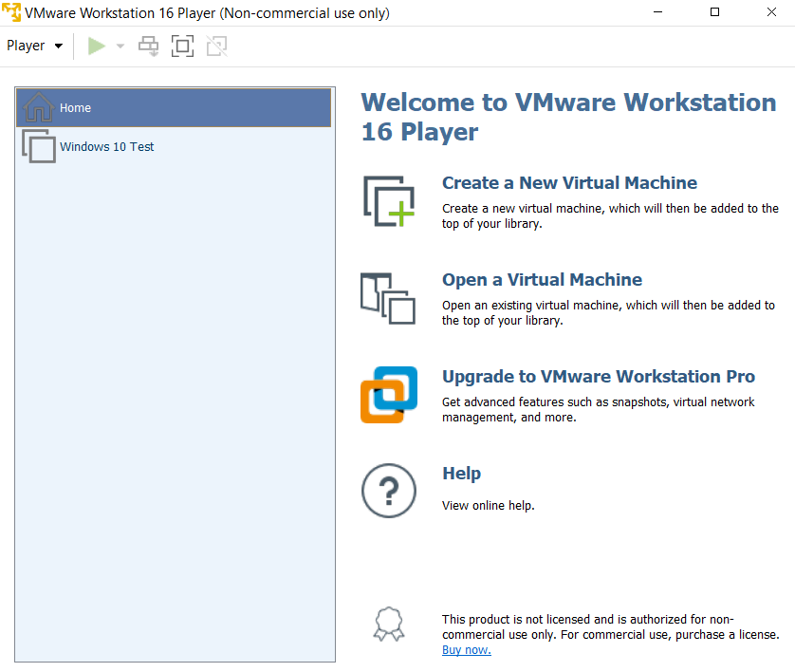Click the Help question mark icon

click(x=389, y=491)
